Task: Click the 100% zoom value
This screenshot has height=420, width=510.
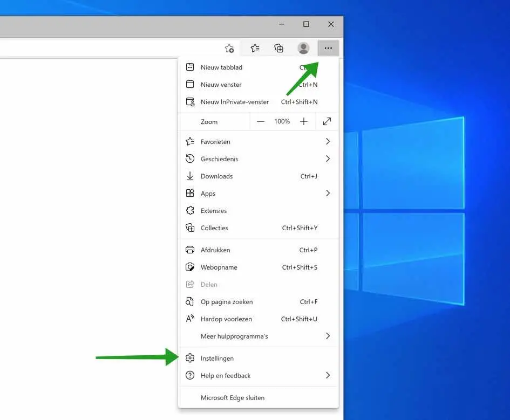Action: tap(282, 121)
